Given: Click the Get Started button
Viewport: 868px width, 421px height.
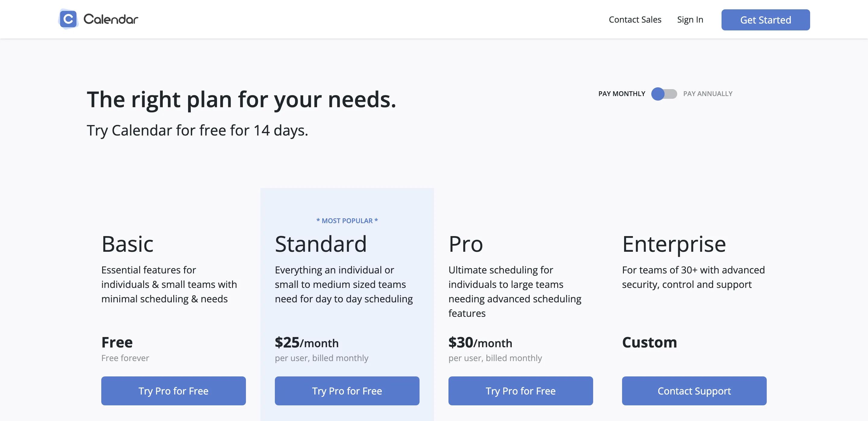Looking at the screenshot, I should (x=766, y=20).
